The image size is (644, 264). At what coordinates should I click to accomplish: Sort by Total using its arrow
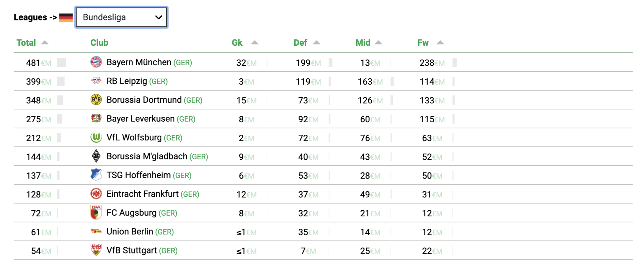(45, 42)
